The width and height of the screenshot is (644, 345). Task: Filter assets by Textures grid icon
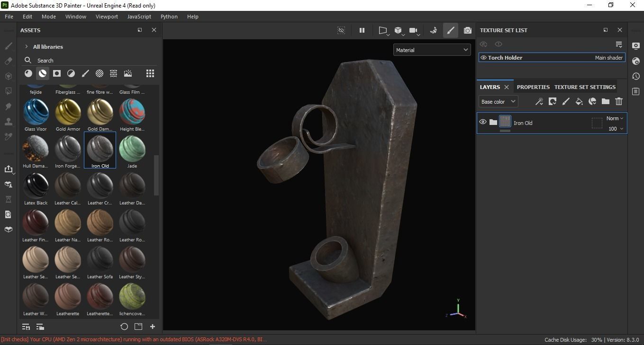point(114,73)
